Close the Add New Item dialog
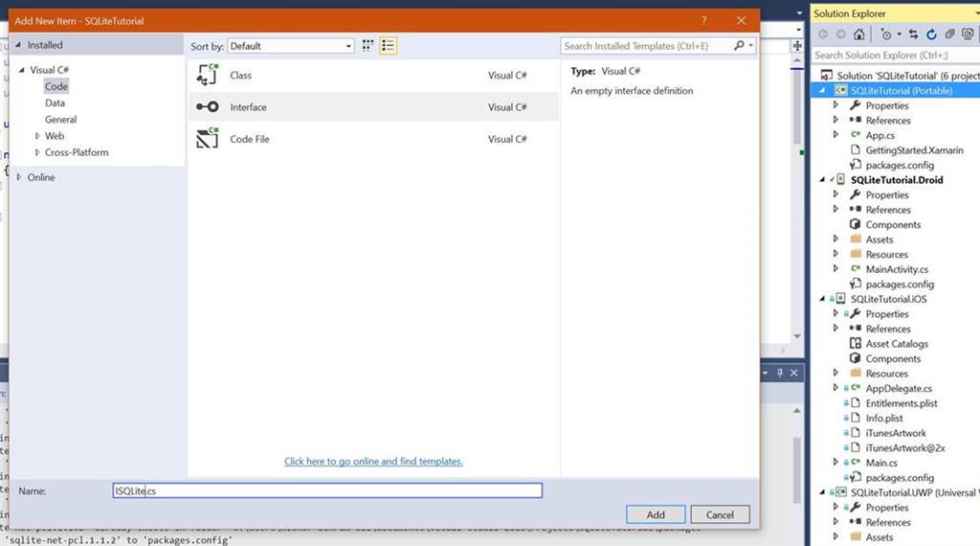The image size is (980, 546). [x=742, y=21]
